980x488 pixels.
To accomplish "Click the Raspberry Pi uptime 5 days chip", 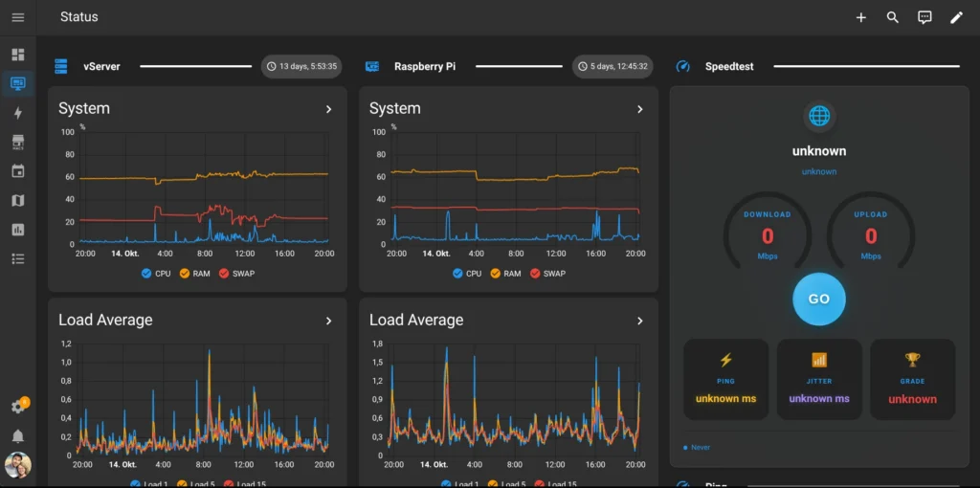I will tap(612, 66).
